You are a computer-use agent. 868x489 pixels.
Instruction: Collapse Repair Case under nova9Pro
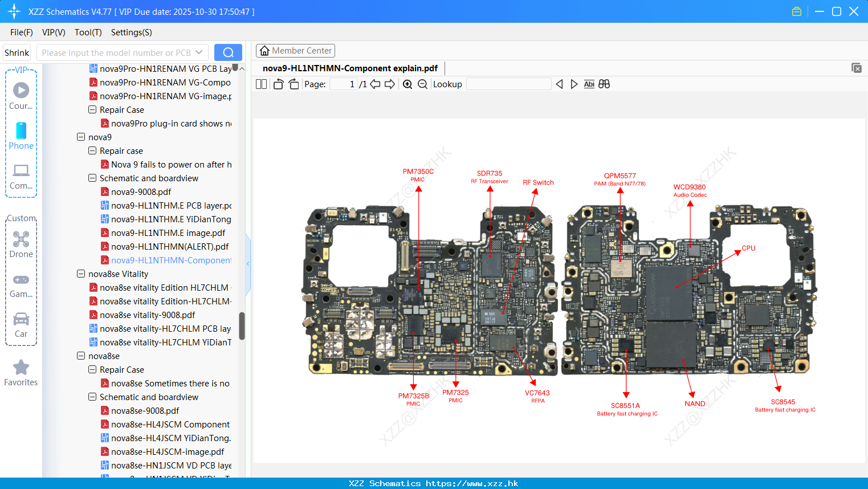click(x=92, y=109)
